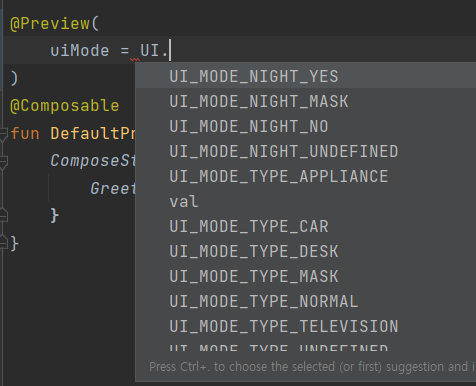The width and height of the screenshot is (476, 386).
Task: Select UI_MODE_NIGHT_YES suggestion
Action: coord(306,76)
